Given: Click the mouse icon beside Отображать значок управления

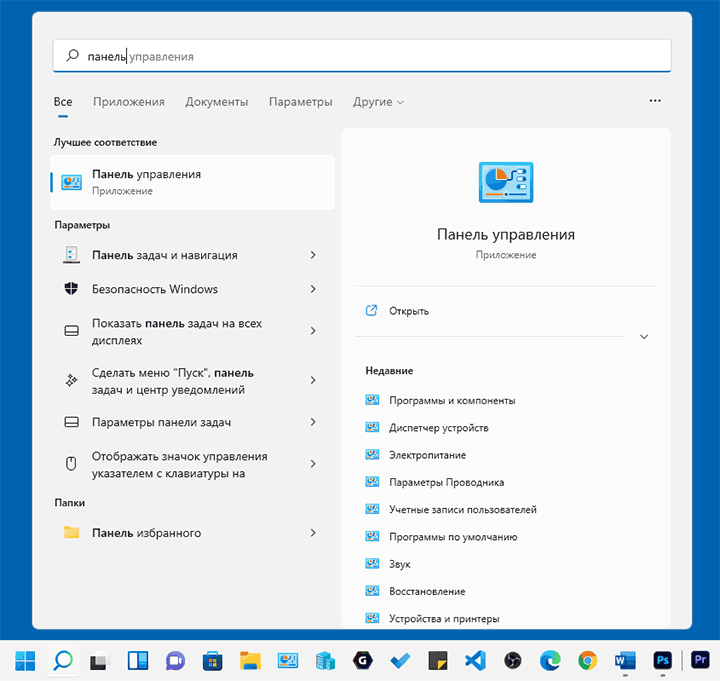Looking at the screenshot, I should tap(71, 464).
